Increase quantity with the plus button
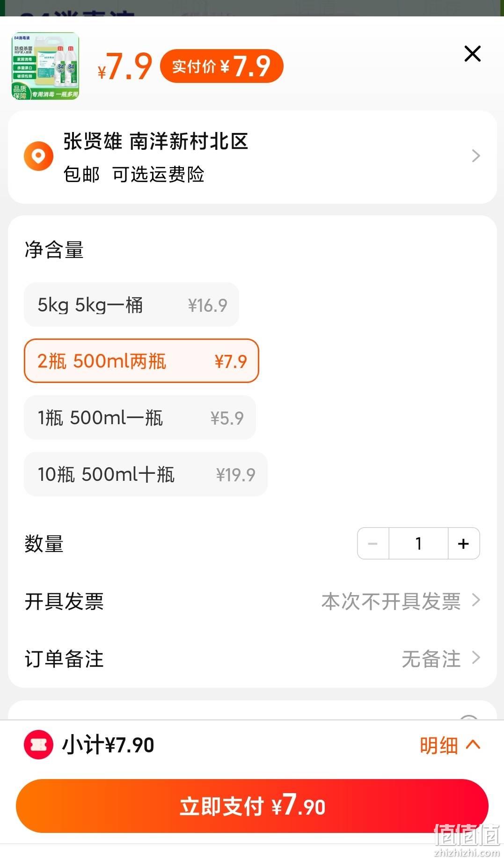 coord(464,544)
